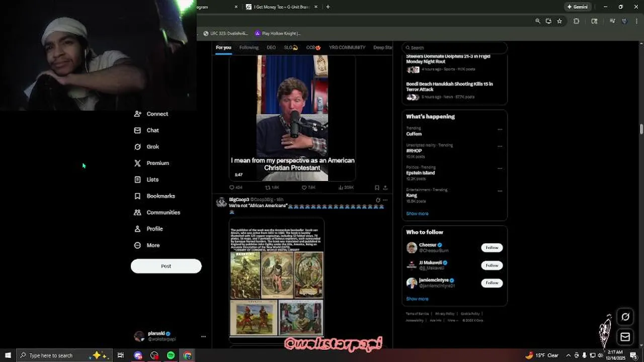Click Show more under What's happening

417,214
